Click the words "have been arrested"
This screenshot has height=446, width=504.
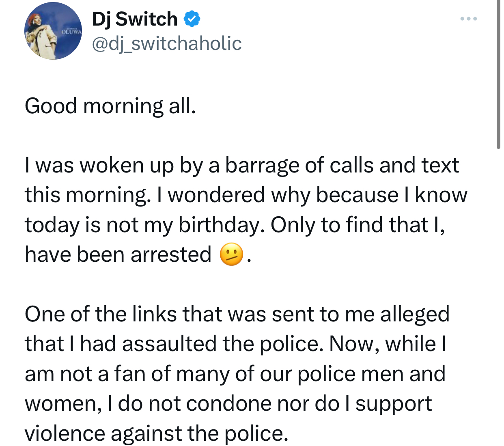[118, 255]
